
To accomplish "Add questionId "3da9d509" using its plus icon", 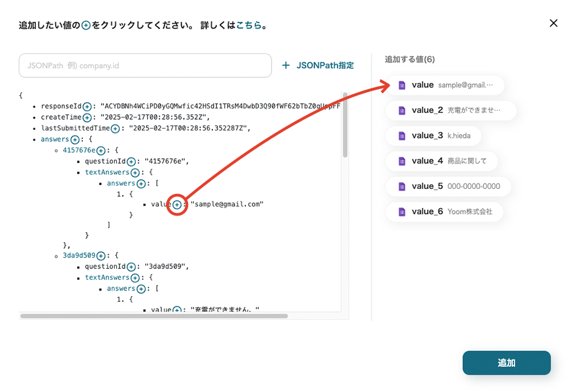I will [131, 267].
